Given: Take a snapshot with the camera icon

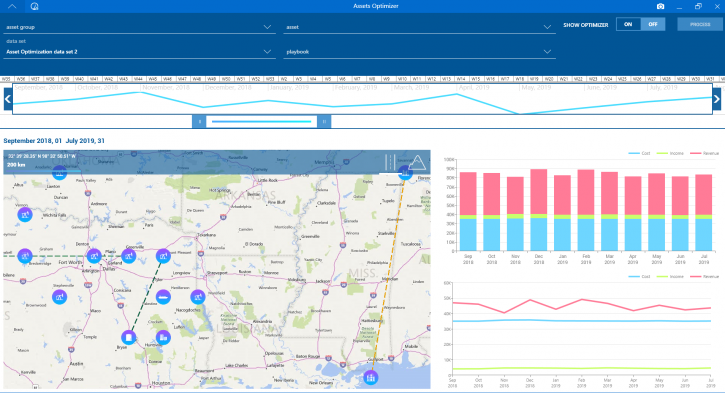Looking at the screenshot, I should 660,6.
